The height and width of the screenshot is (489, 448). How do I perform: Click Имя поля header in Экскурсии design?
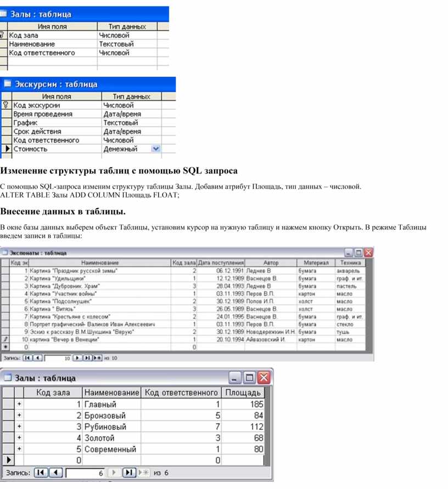click(57, 97)
